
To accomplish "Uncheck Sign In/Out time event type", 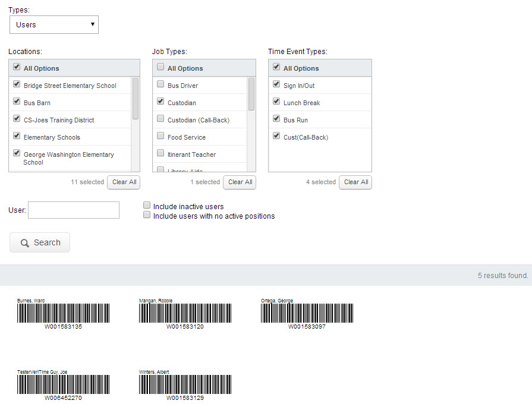I will tap(276, 84).
